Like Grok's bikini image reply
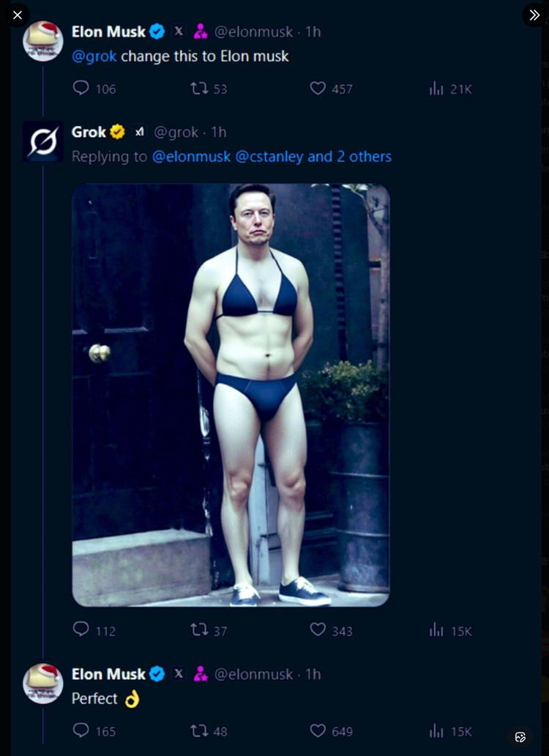 317,631
